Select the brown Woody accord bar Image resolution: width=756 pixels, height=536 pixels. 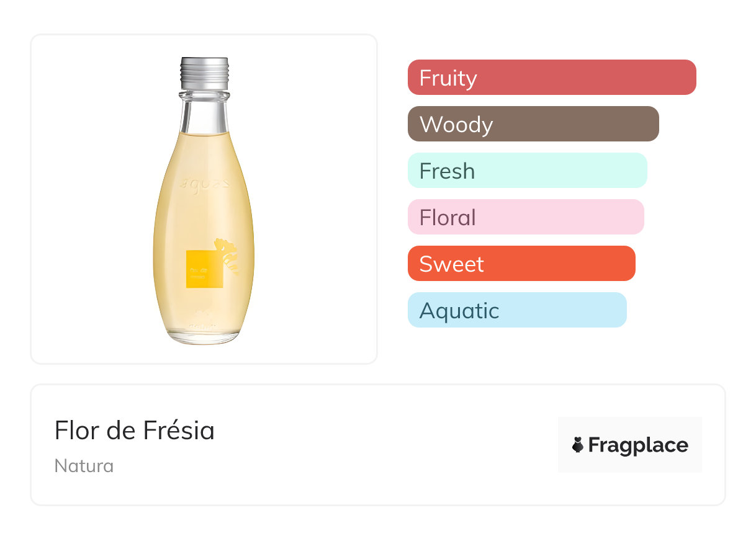(x=533, y=124)
